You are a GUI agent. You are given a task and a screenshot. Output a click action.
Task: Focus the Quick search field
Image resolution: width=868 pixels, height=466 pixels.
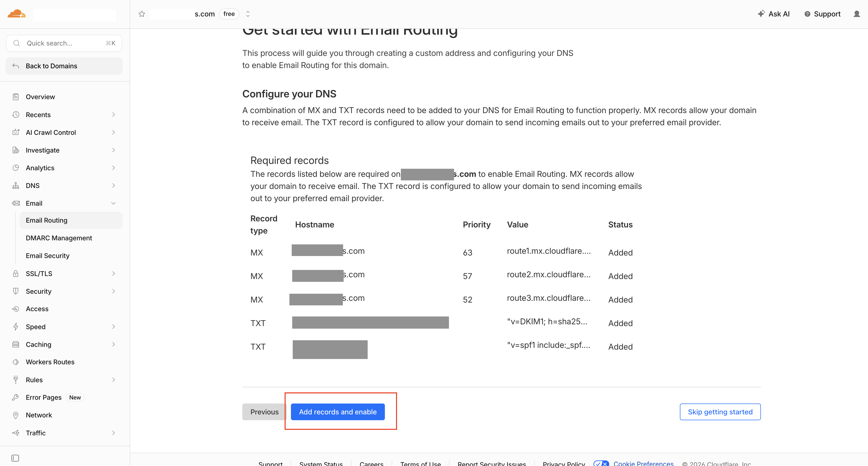(x=64, y=43)
